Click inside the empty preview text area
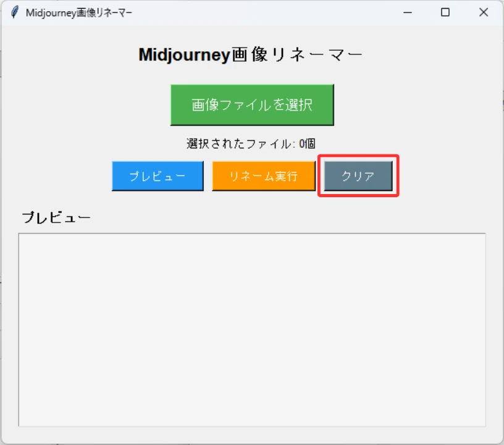The height and width of the screenshot is (445, 504). pyautogui.click(x=252, y=330)
